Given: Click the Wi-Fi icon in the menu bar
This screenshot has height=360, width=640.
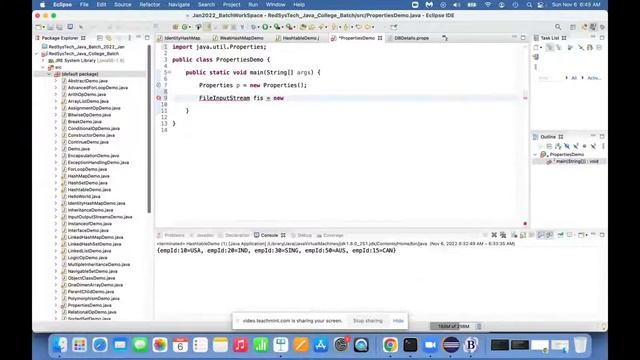Looking at the screenshot, I should (x=488, y=4).
